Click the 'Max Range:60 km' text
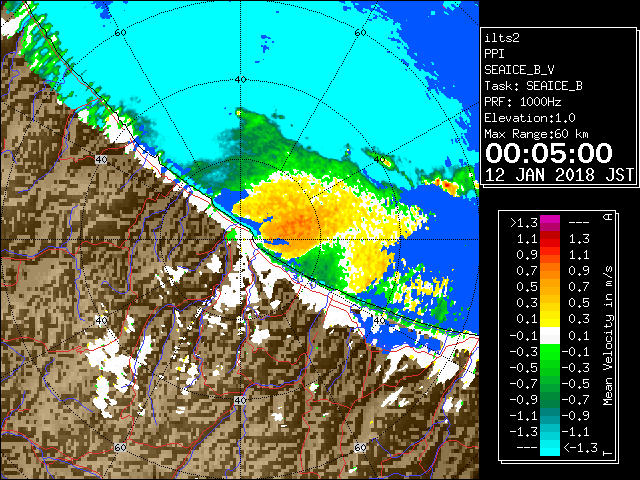The width and height of the screenshot is (640, 480). click(x=536, y=134)
